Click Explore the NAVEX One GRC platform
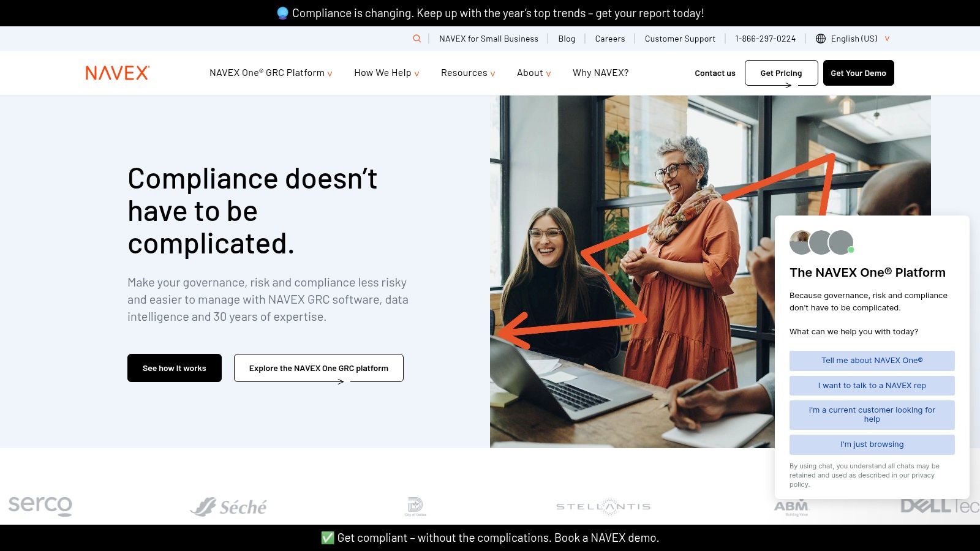This screenshot has height=551, width=980. click(318, 368)
